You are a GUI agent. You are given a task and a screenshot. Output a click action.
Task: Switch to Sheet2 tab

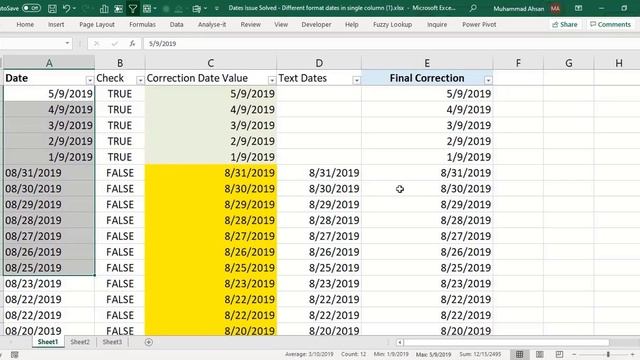(x=80, y=342)
